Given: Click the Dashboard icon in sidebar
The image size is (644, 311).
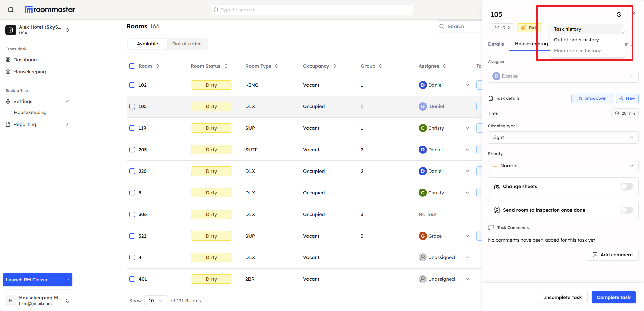Looking at the screenshot, I should pos(8,60).
